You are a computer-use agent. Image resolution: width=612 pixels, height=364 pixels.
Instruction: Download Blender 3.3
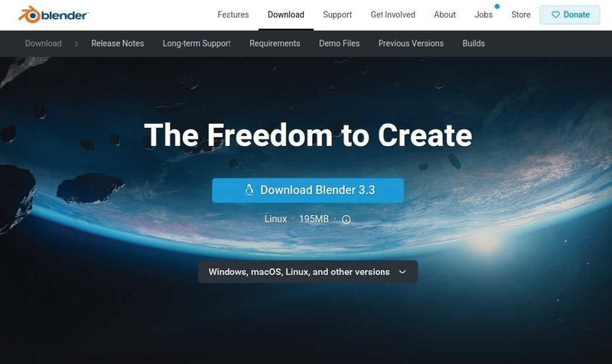308,190
